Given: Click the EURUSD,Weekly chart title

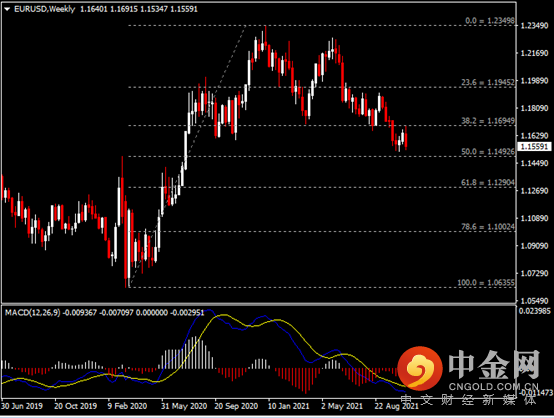Looking at the screenshot, I should (x=45, y=9).
